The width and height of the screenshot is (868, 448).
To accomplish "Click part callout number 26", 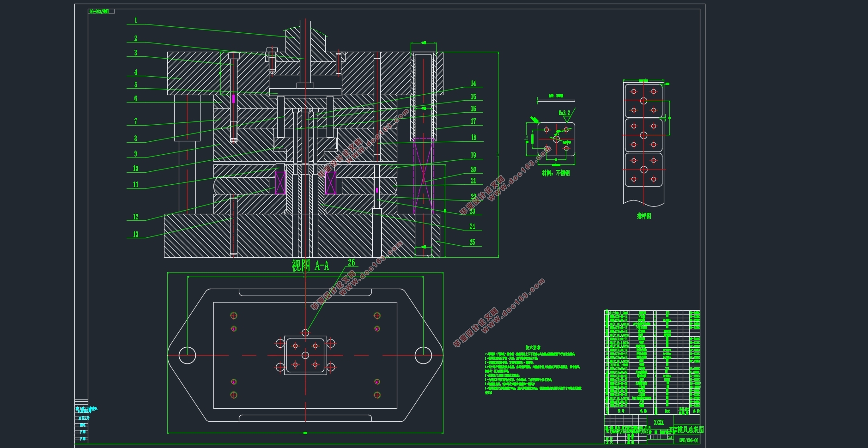I will [x=352, y=262].
